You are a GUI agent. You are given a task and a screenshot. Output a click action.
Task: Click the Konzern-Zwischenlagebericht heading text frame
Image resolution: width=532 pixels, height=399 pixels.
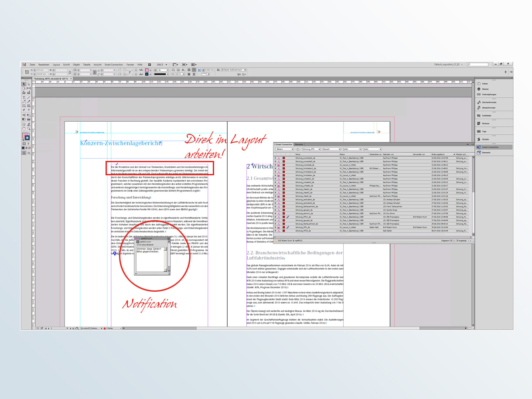tap(121, 143)
